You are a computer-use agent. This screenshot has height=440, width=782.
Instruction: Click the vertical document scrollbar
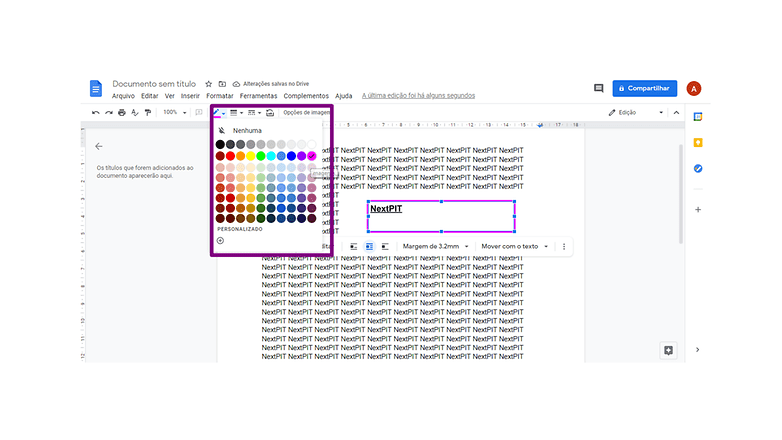[681, 194]
